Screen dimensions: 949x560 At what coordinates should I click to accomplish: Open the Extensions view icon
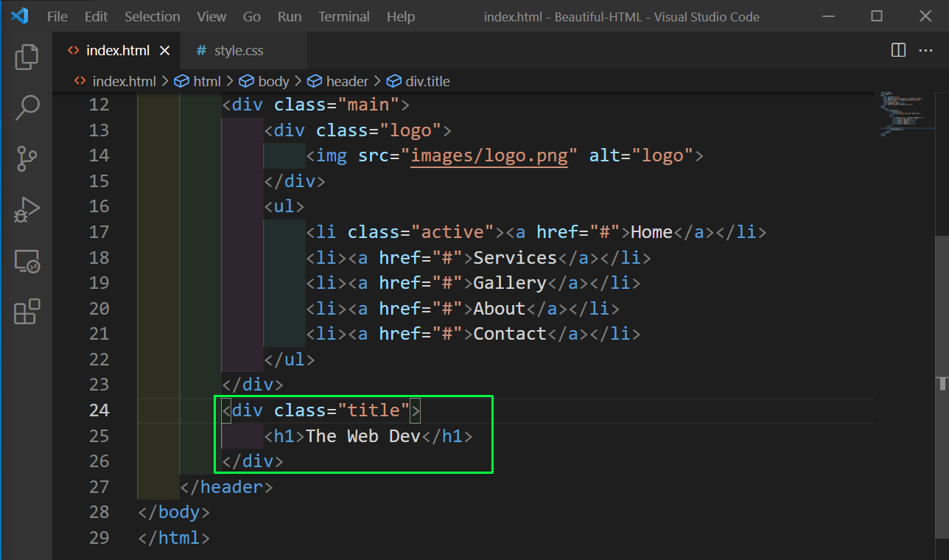point(27,312)
